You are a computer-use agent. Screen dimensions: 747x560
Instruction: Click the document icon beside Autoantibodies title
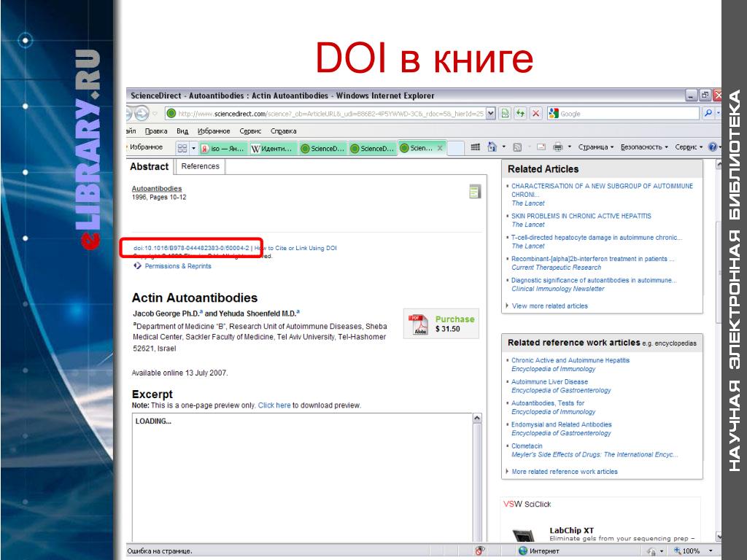tap(474, 192)
